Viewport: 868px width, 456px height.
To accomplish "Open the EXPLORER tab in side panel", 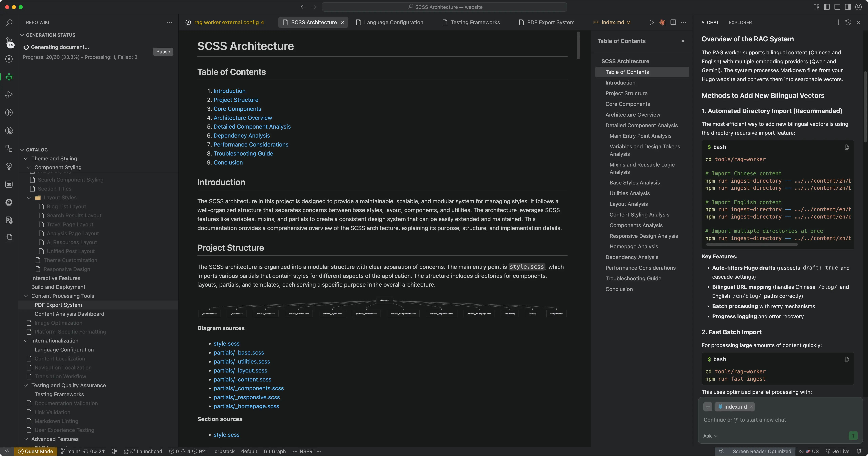I will (x=740, y=22).
